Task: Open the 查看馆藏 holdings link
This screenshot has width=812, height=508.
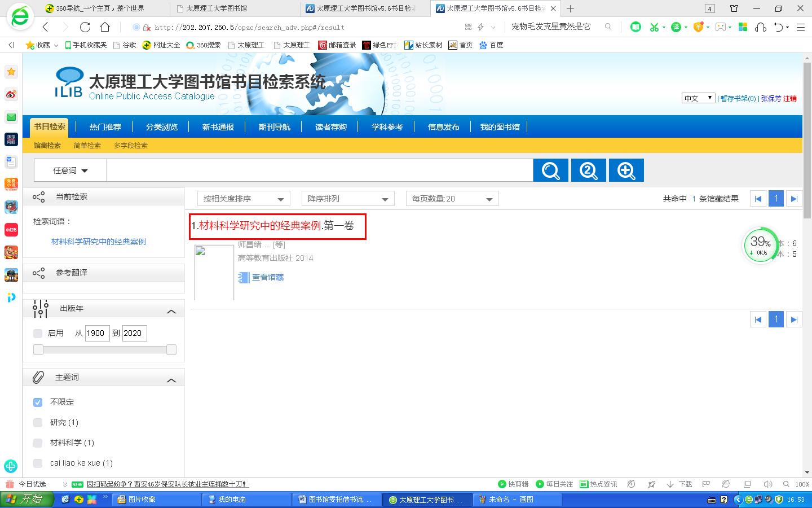Action: pos(267,277)
